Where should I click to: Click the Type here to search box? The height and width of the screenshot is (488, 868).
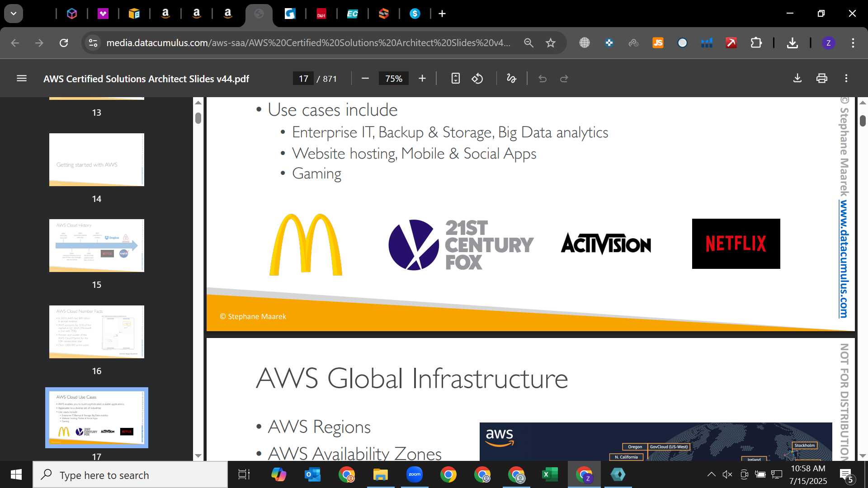point(130,475)
